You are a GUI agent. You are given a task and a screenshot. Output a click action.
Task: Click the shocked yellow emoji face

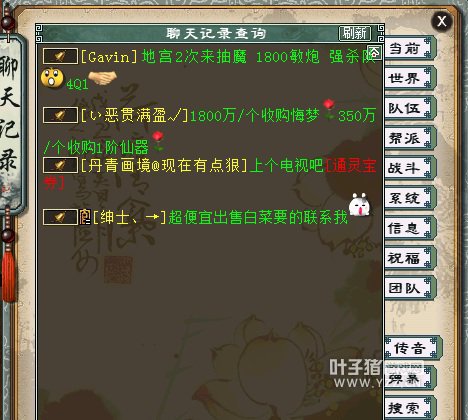click(x=52, y=78)
